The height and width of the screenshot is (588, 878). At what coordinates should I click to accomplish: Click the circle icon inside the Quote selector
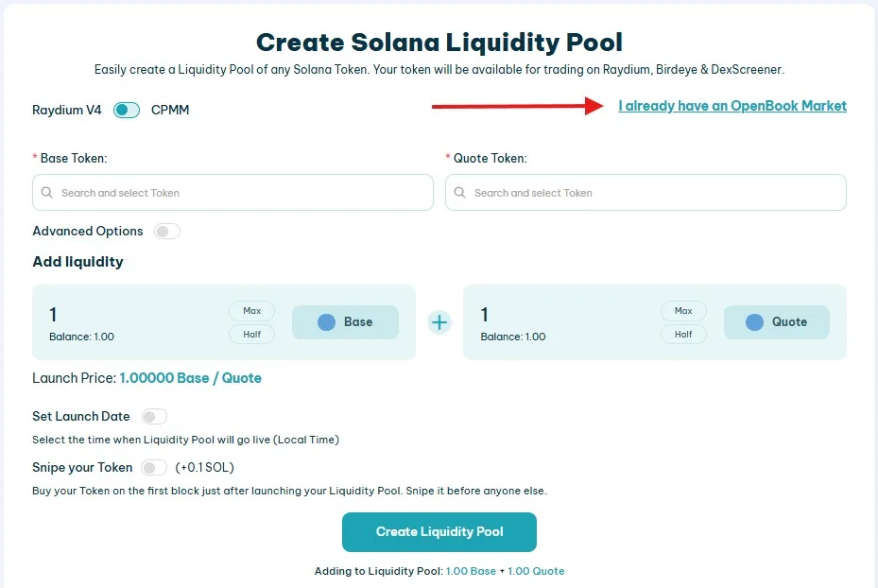756,321
